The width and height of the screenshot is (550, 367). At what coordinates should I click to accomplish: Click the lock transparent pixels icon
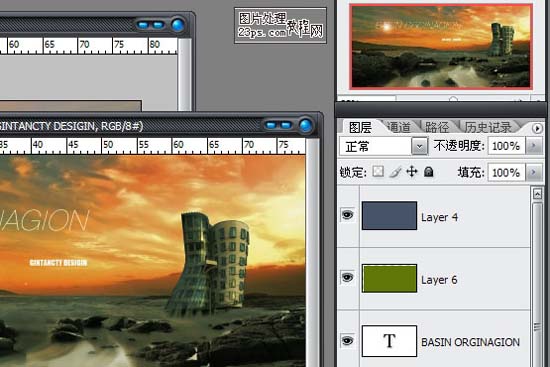point(378,172)
